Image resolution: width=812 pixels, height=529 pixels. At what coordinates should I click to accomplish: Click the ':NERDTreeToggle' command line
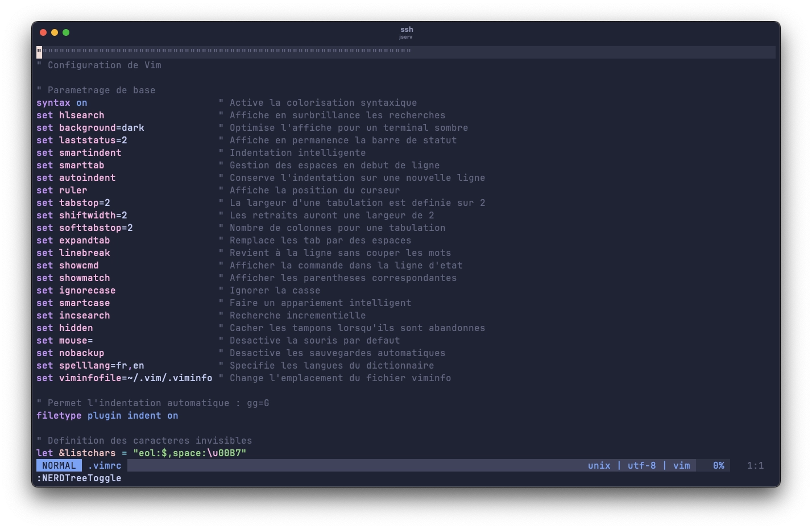(79, 478)
